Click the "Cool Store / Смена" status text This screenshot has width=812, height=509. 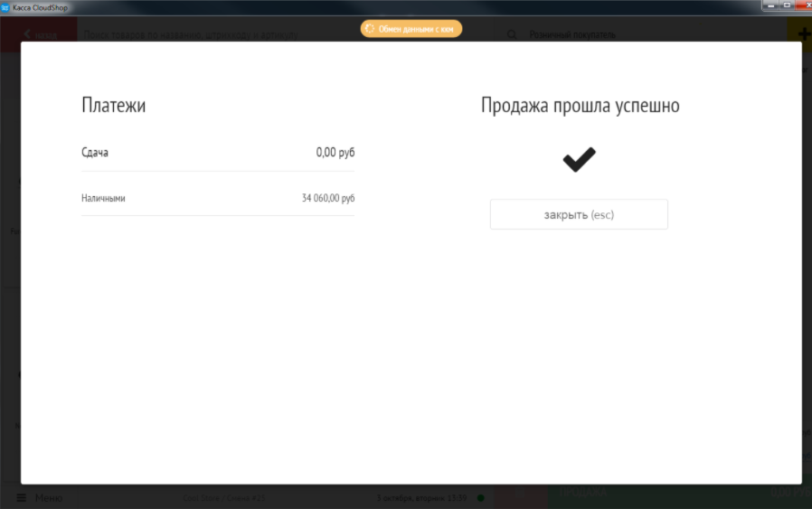223,498
